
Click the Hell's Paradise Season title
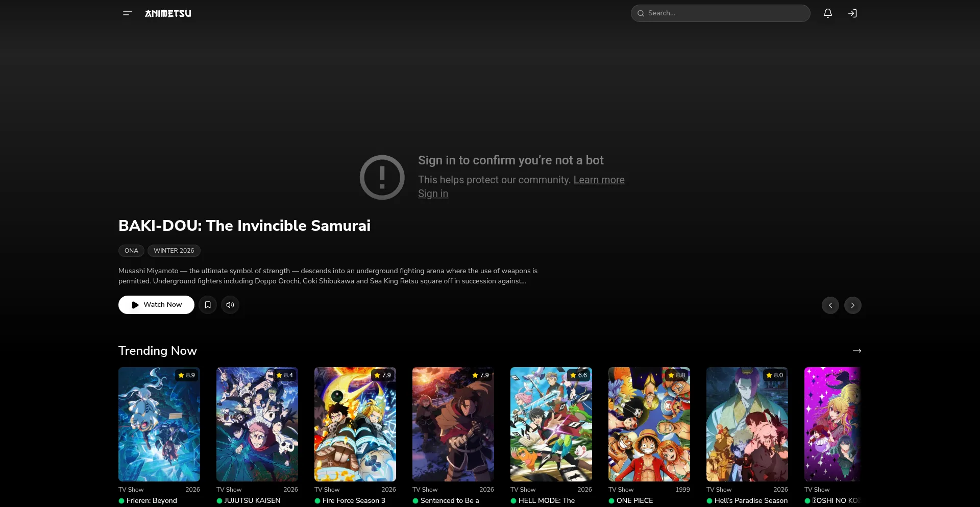click(751, 501)
